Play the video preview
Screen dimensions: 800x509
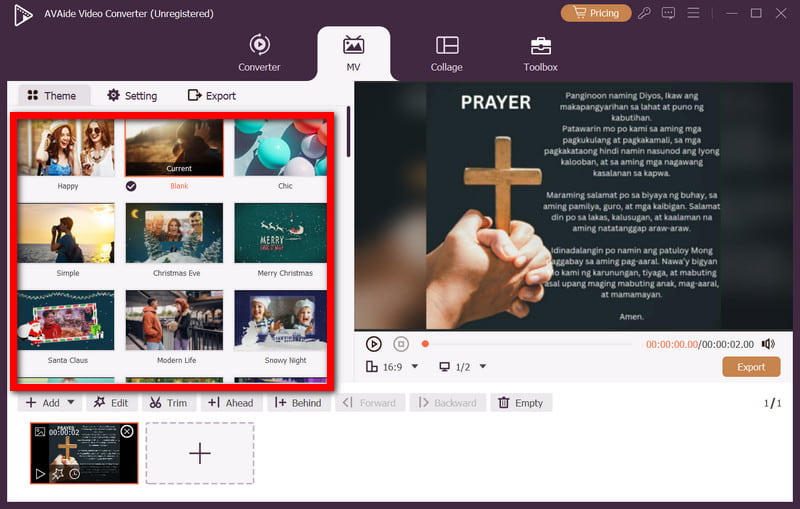click(x=374, y=344)
